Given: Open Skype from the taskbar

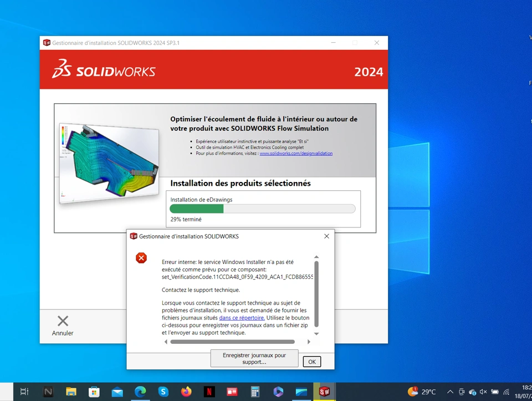Looking at the screenshot, I should pyautogui.click(x=163, y=392).
